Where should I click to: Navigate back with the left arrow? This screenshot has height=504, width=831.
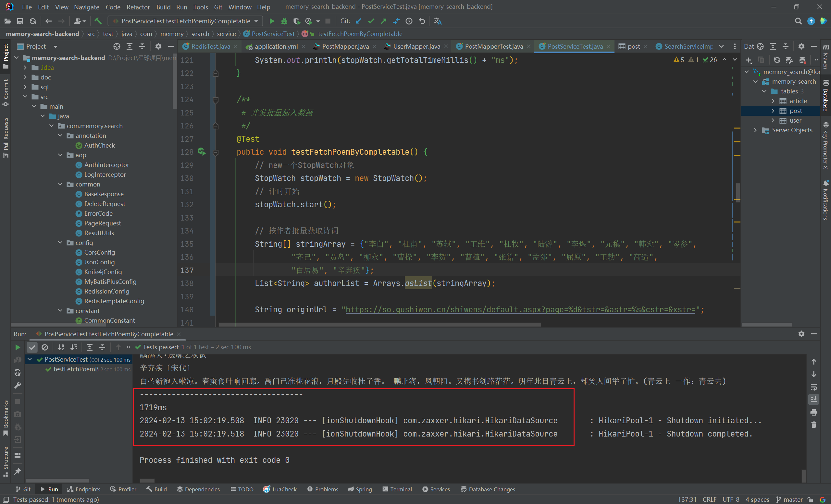tap(49, 21)
